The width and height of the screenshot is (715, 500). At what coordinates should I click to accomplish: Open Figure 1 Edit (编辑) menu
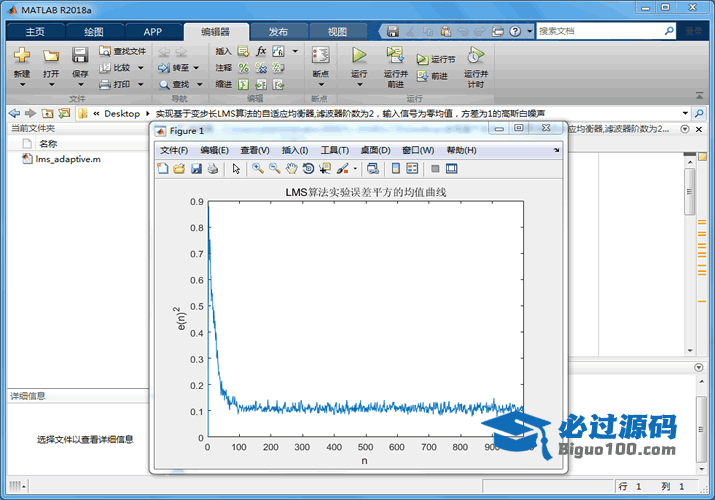(214, 150)
